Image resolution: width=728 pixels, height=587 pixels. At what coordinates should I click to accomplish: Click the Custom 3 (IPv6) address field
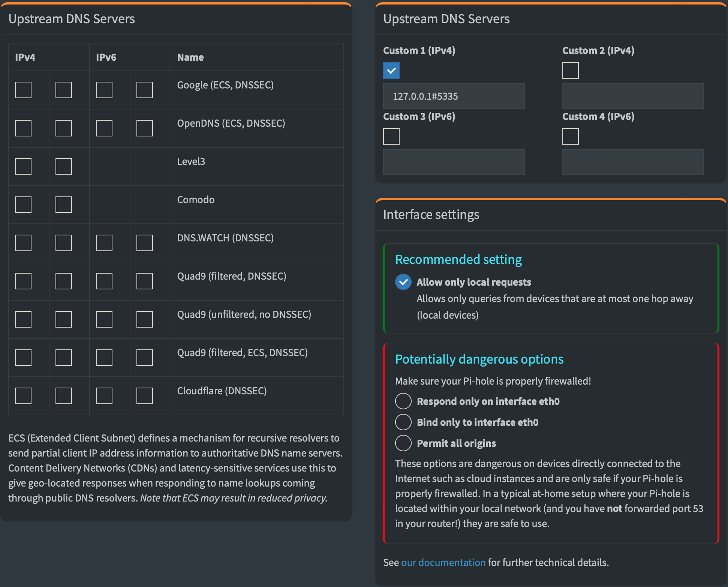pos(454,162)
